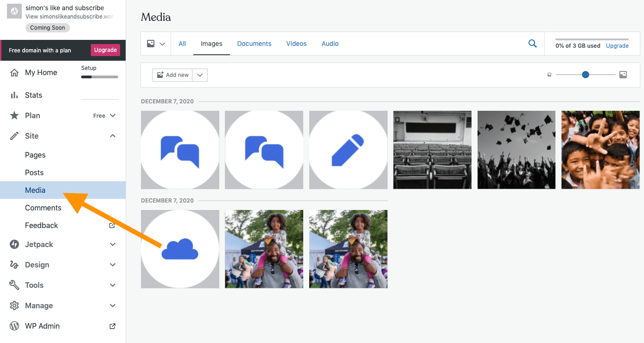Open the media source dropdown

(x=156, y=44)
